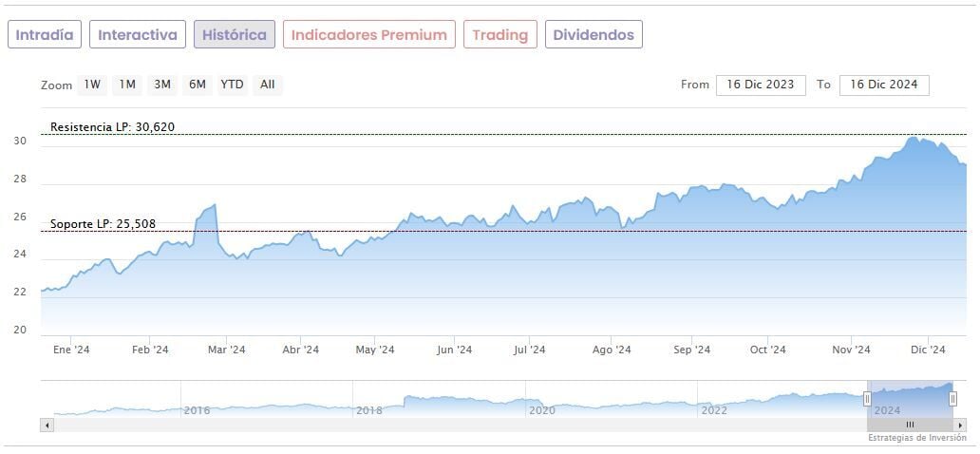Image resolution: width=980 pixels, height=454 pixels.
Task: Choose the 3M zoom range
Action: coord(162,85)
